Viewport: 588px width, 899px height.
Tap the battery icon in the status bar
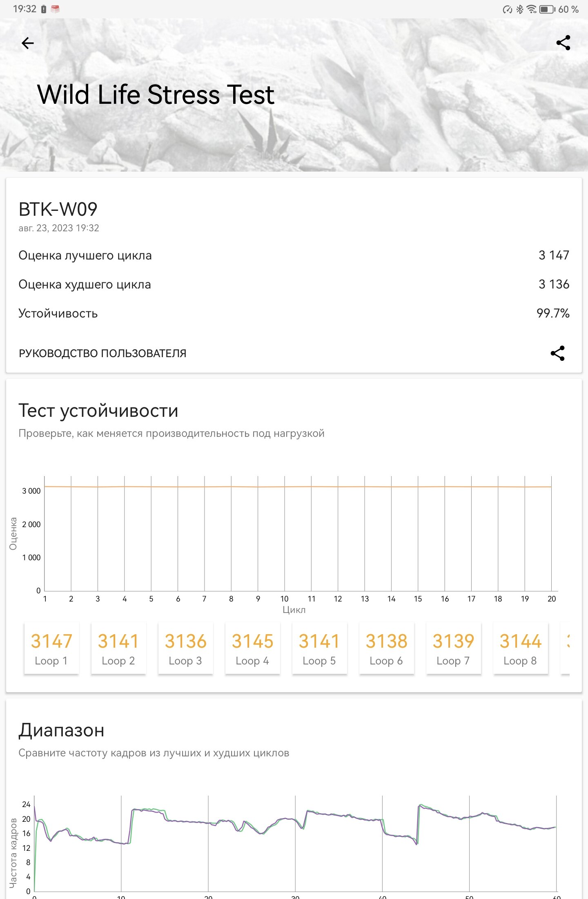tap(547, 9)
